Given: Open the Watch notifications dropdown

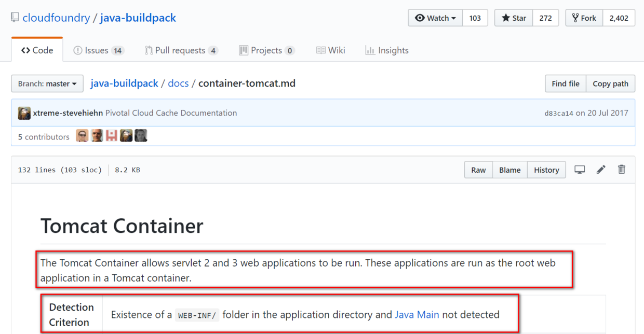Looking at the screenshot, I should point(435,18).
